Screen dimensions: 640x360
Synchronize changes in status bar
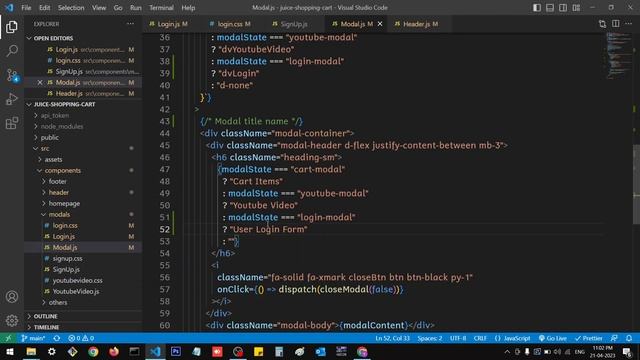click(x=57, y=338)
